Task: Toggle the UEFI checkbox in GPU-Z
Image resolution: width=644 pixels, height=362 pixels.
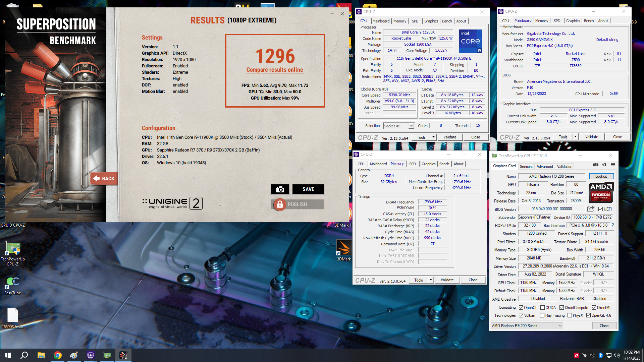Action: [x=601, y=209]
